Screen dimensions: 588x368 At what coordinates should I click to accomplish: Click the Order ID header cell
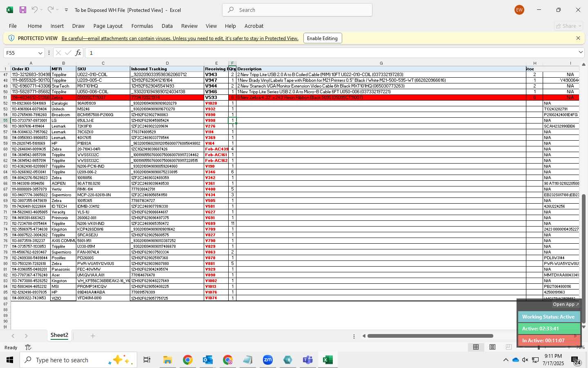click(x=31, y=69)
